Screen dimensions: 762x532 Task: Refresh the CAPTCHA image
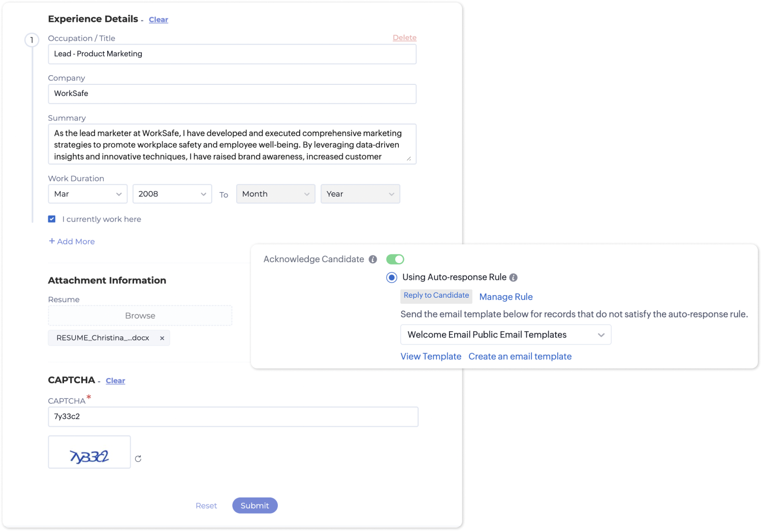tap(138, 458)
